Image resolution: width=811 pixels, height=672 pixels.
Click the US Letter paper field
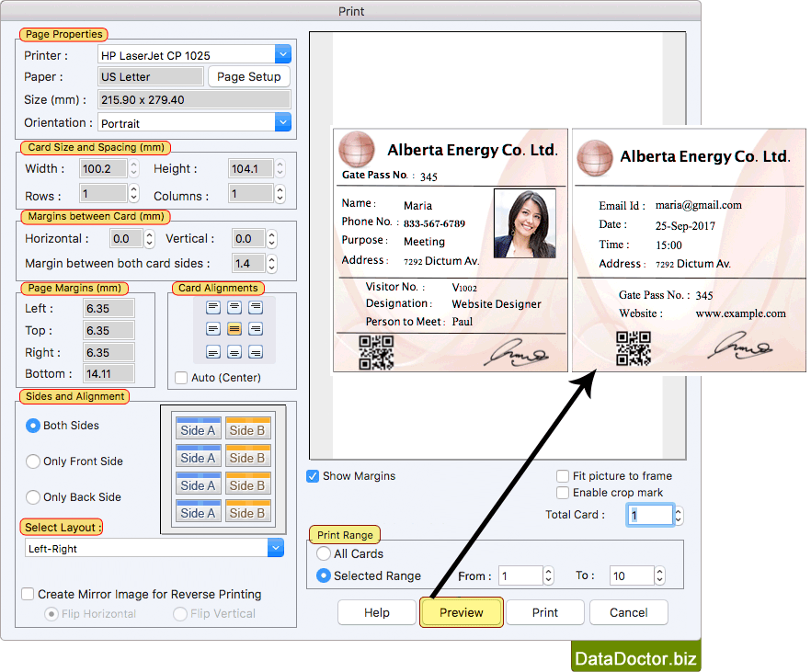click(151, 76)
